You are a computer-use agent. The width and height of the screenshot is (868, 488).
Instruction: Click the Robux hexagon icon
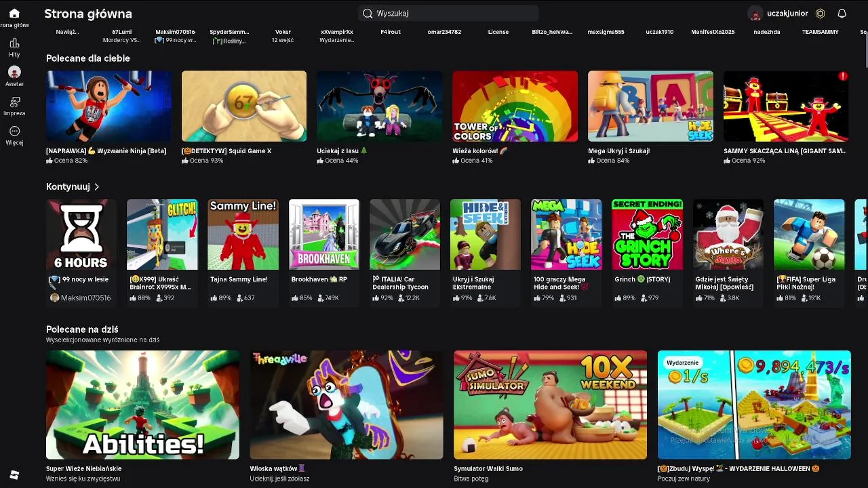820,14
